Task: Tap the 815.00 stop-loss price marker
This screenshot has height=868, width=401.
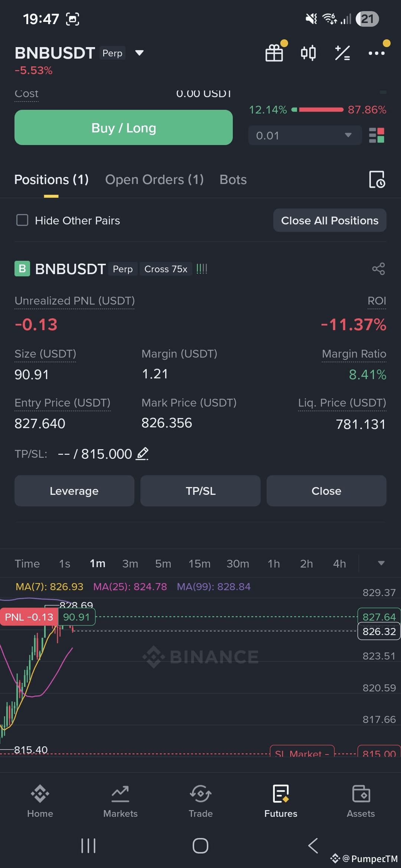Action: pos(379,750)
